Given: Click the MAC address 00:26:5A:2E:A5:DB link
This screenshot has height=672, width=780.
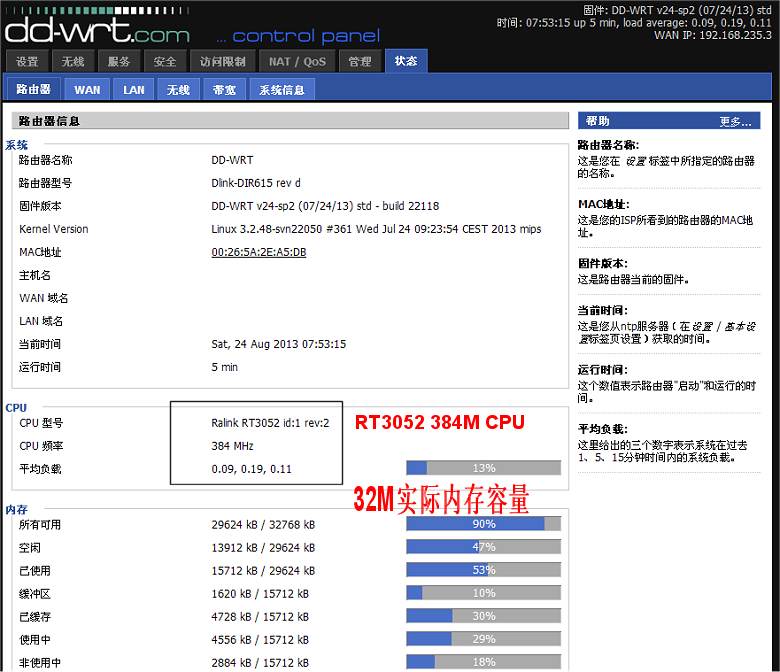Looking at the screenshot, I should click(258, 252).
